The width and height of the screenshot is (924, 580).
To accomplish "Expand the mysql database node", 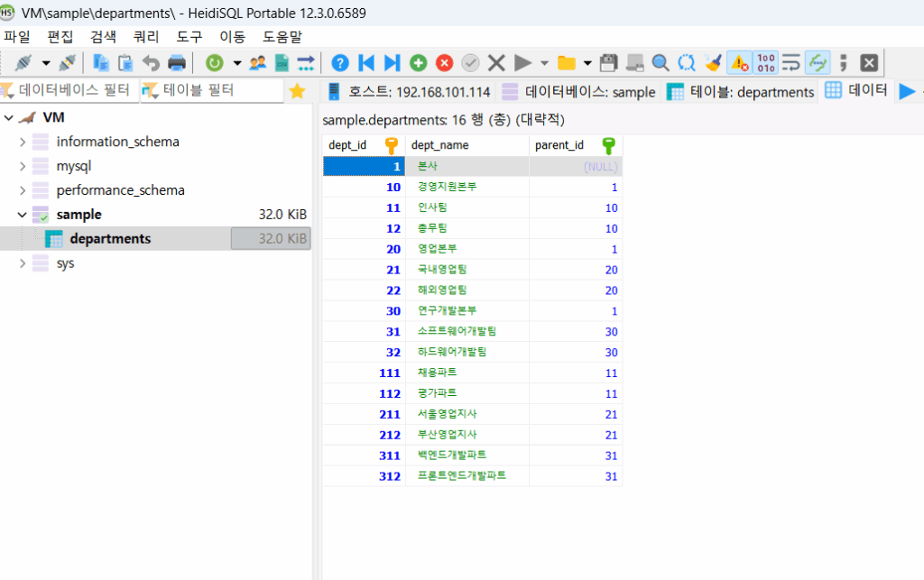I will (21, 165).
